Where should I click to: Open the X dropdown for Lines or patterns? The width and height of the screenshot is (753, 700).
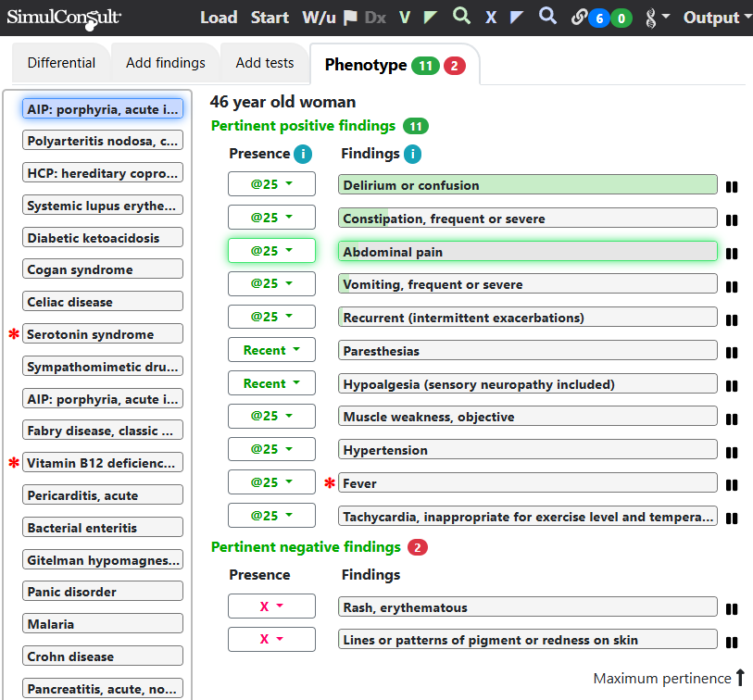coord(271,639)
